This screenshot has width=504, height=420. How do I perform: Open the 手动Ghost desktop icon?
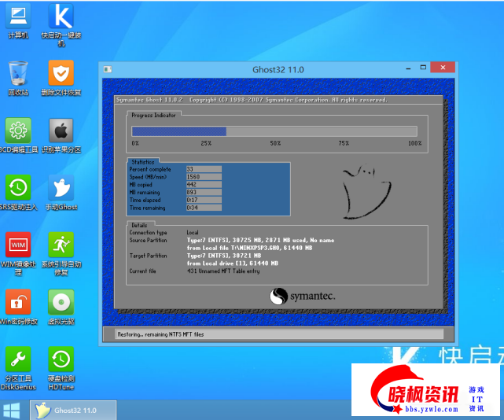click(x=61, y=188)
